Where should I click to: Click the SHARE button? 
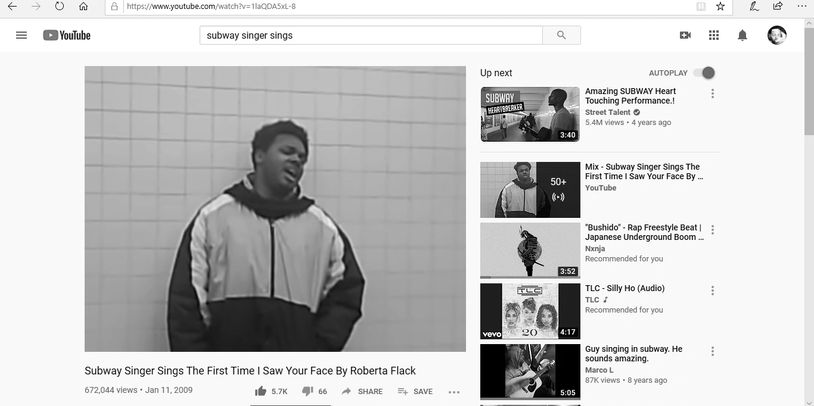point(362,391)
